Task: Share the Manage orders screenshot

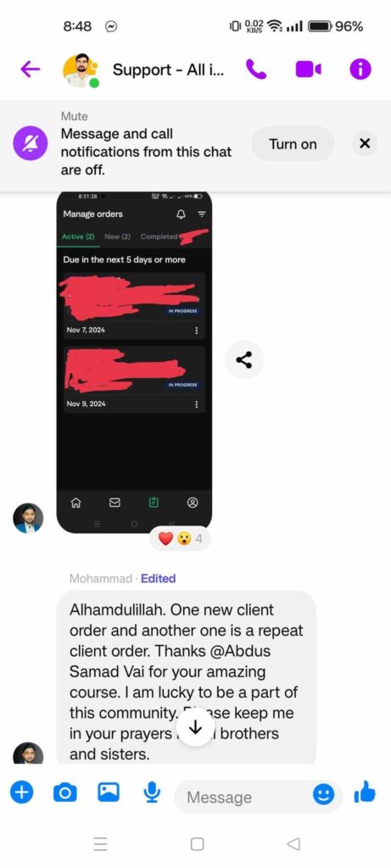Action: coord(244,359)
